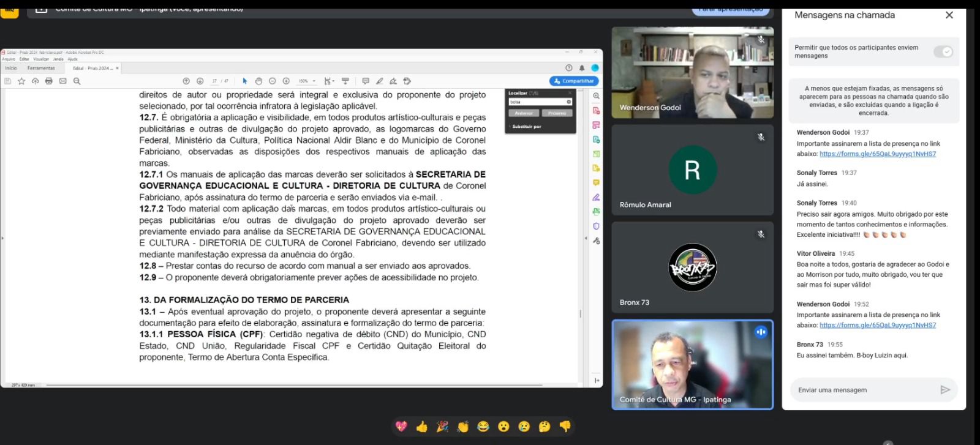The image size is (980, 445).
Task: Toggle mute icon on Bronx 73 tile
Action: tap(761, 234)
